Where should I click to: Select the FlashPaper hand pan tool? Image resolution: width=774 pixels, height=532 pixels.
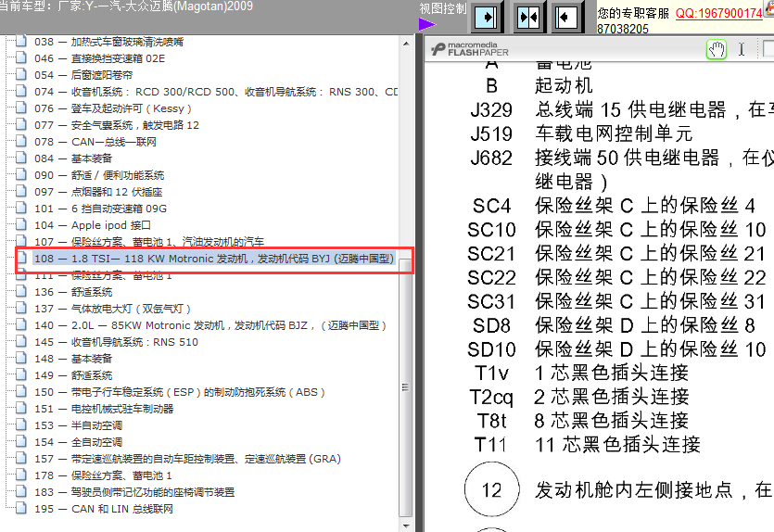coord(717,49)
